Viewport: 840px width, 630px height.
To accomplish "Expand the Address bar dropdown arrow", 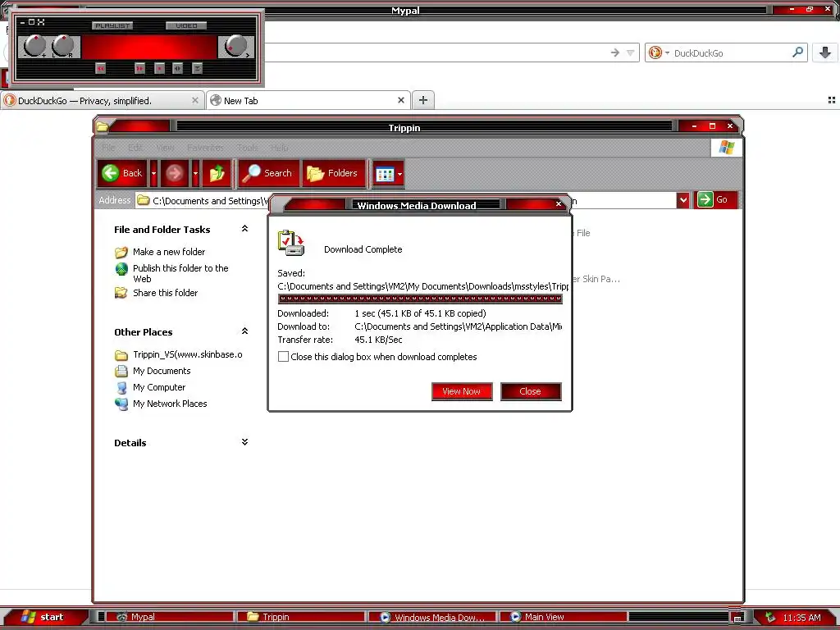I will [x=683, y=200].
